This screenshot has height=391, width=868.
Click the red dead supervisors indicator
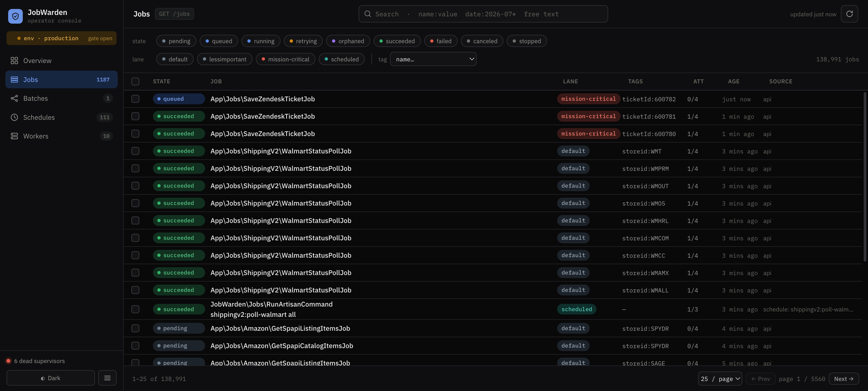(x=8, y=361)
